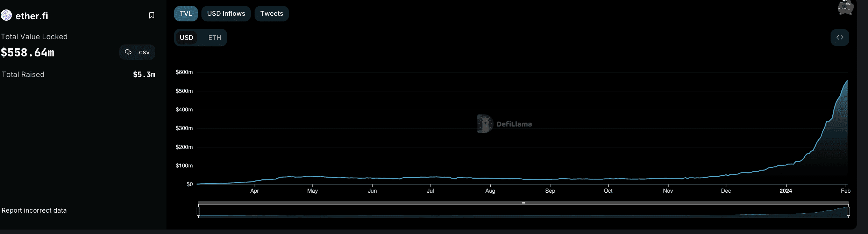Switch to the USD Inflows tab
The width and height of the screenshot is (868, 234).
[x=226, y=14]
